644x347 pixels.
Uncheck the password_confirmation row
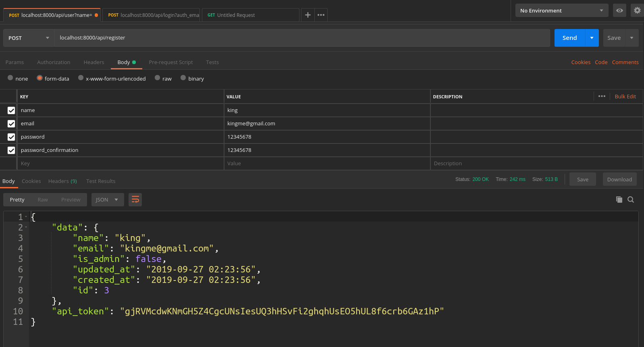click(x=11, y=150)
